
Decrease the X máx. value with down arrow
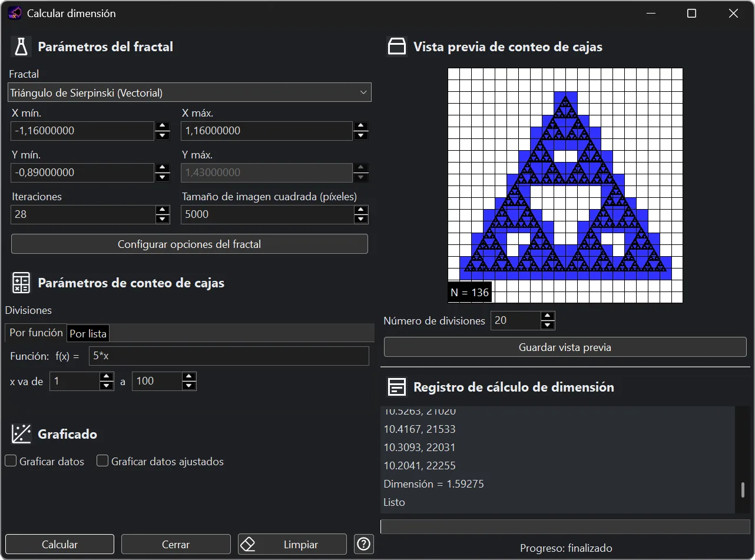361,135
